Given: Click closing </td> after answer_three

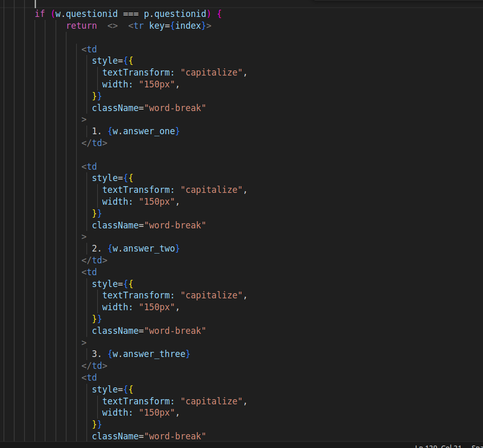Looking at the screenshot, I should click(94, 366).
